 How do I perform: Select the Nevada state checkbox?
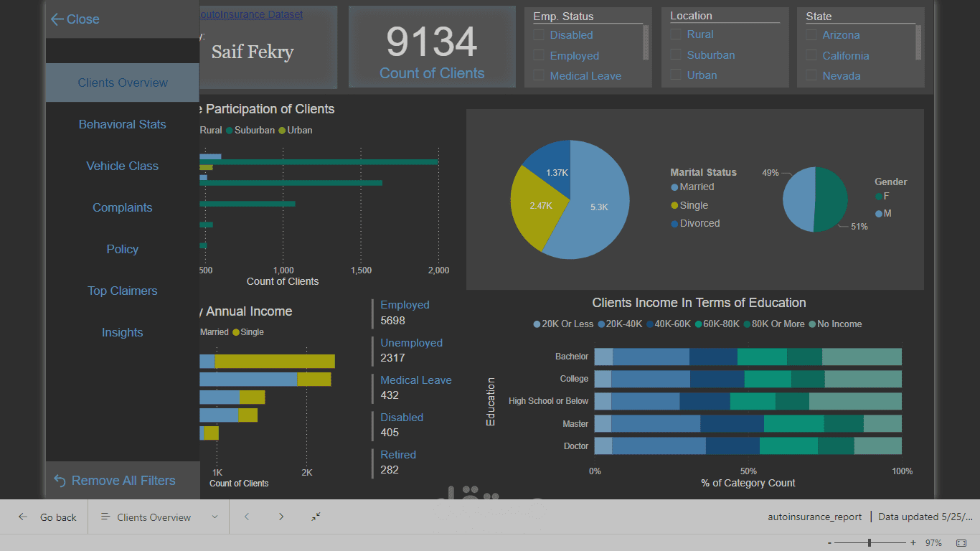pyautogui.click(x=811, y=75)
